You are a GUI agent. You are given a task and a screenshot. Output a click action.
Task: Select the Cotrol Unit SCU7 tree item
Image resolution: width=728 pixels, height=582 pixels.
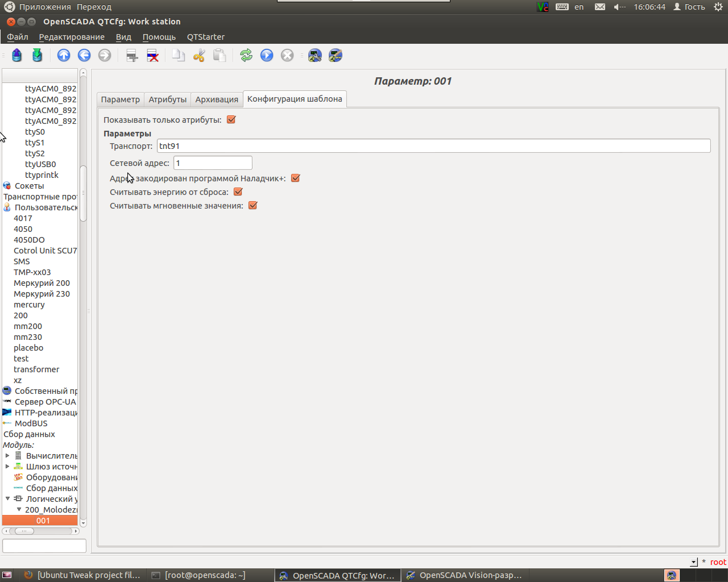[x=45, y=251]
